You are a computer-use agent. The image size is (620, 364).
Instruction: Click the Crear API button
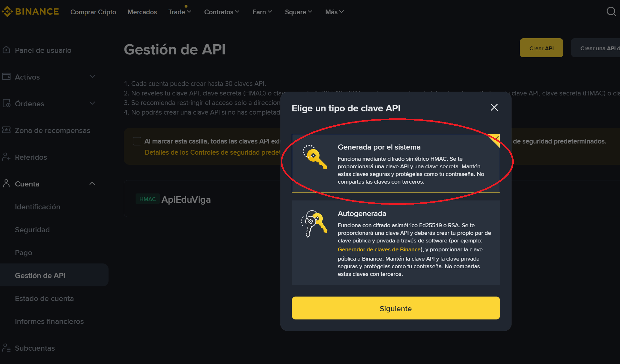click(x=541, y=48)
